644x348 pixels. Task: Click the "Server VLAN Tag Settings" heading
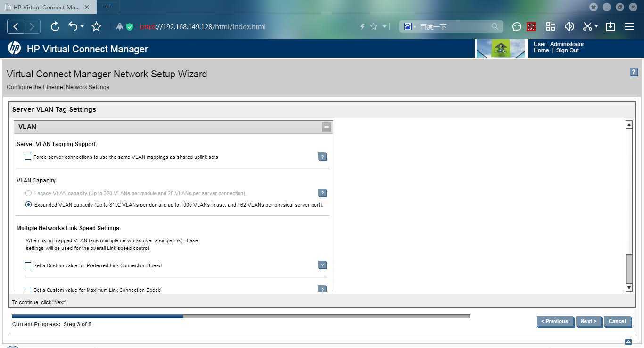[54, 109]
